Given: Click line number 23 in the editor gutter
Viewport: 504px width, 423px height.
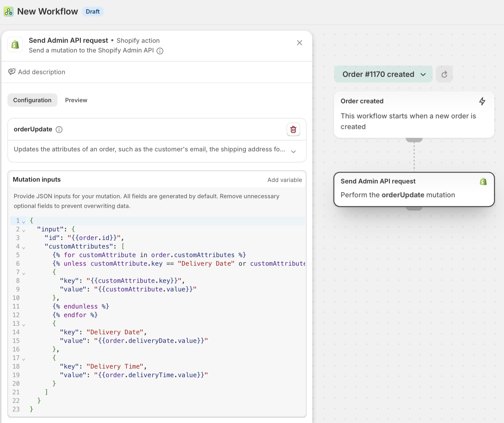Looking at the screenshot, I should point(16,409).
